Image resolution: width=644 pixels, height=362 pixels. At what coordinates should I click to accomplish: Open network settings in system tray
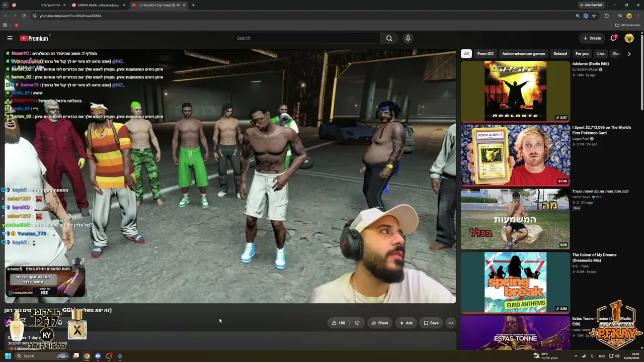tap(611, 356)
